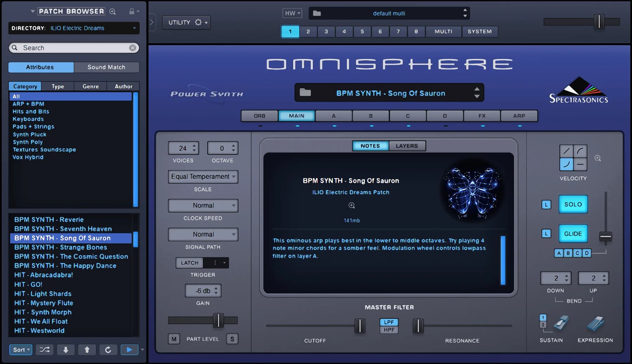Enable LATCH trigger mode

(x=189, y=263)
